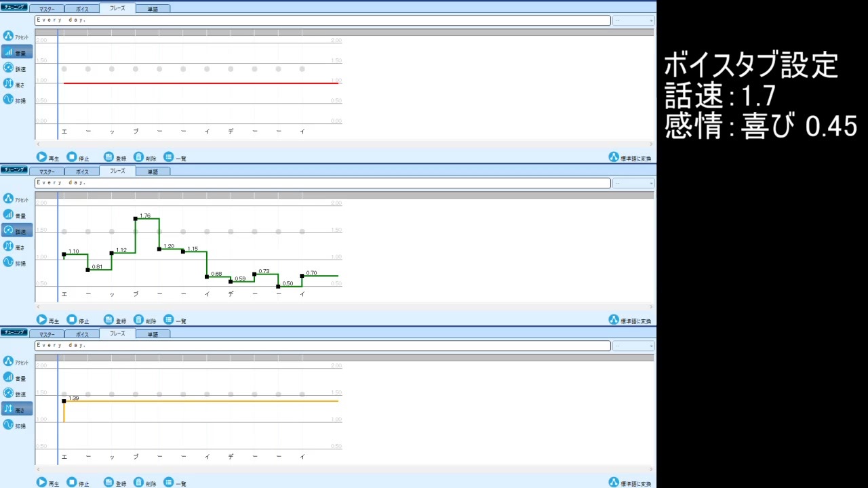Click 標準語に変換 icon under red volume graph
This screenshot has width=868, height=488.
614,157
